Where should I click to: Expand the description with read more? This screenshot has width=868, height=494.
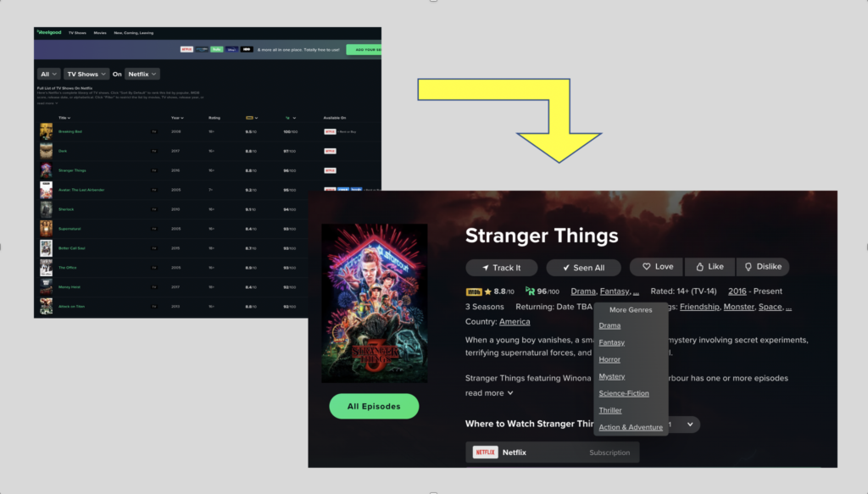point(489,393)
